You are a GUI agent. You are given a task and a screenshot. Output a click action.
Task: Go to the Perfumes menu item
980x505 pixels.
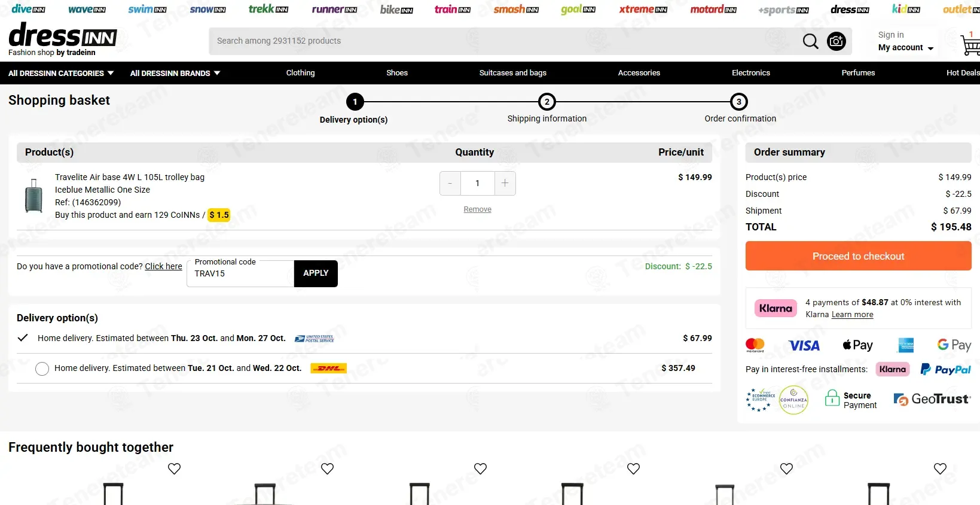(857, 73)
